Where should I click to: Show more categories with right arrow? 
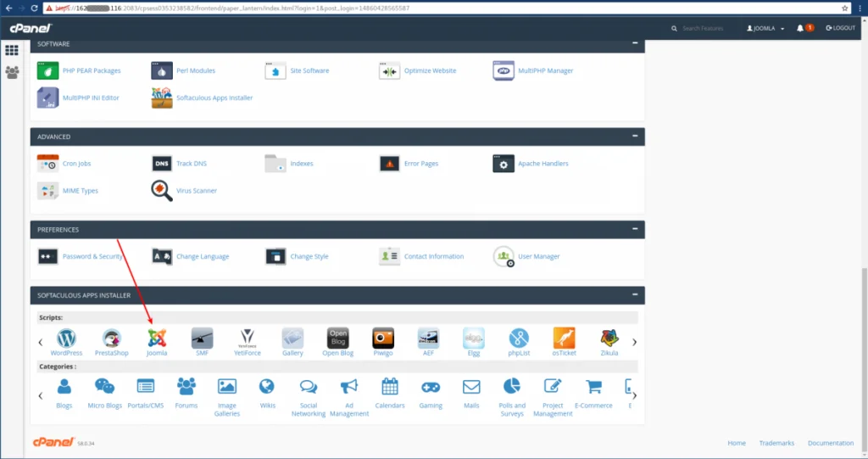pos(634,395)
